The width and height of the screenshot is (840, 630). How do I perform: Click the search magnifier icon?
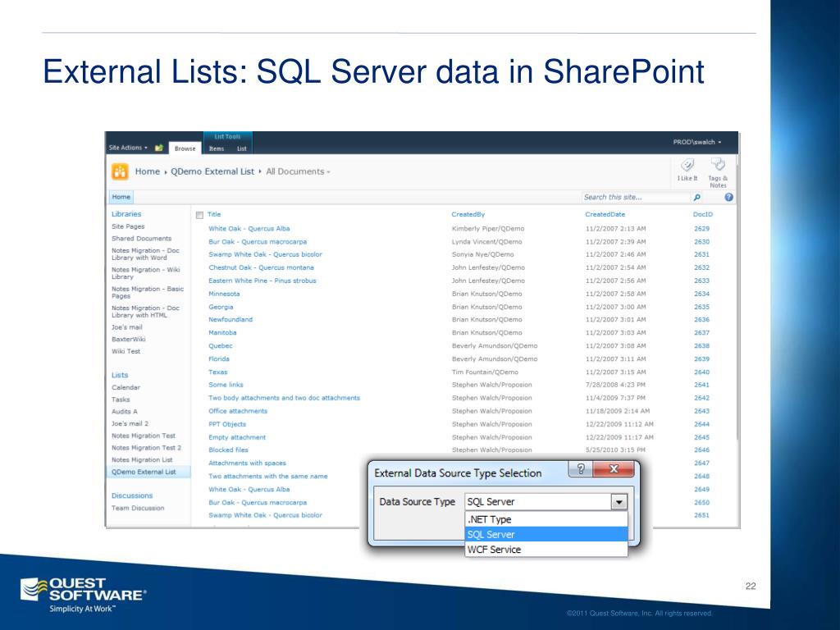697,197
